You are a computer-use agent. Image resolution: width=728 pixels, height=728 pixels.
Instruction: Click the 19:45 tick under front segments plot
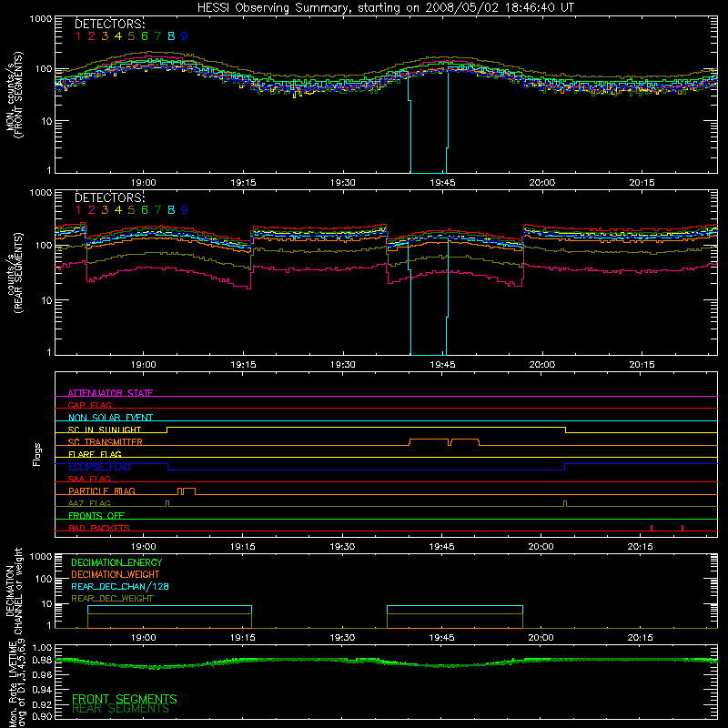click(442, 183)
